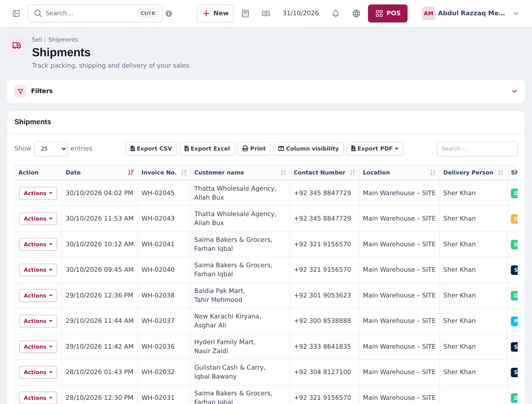The height and width of the screenshot is (404, 532).
Task: Sort by Location column icon
Action: point(433,173)
